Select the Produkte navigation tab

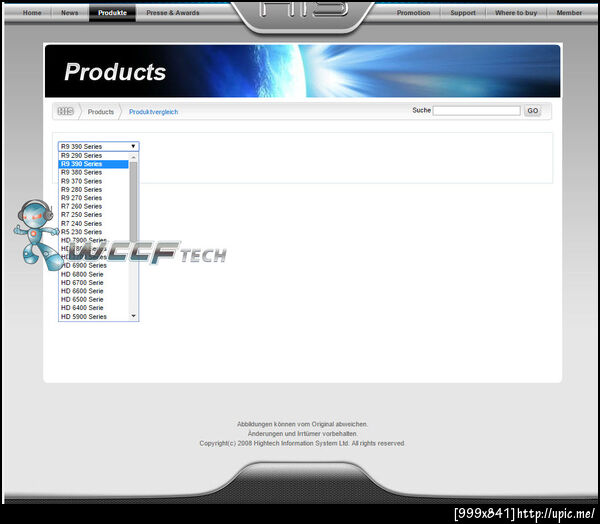tap(112, 13)
